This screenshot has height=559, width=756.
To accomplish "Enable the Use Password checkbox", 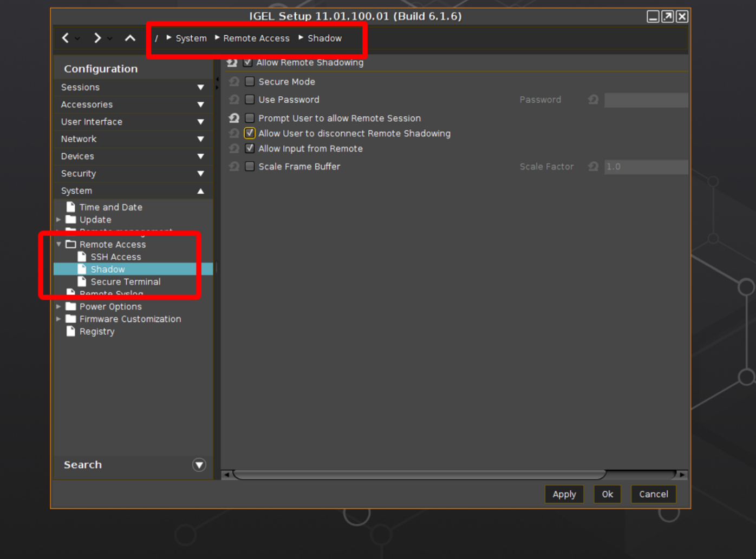I will point(250,99).
